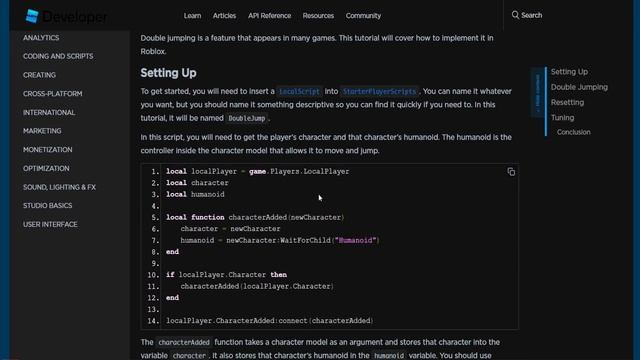Click code line 3 'local humanoid'
The image size is (640, 360).
tap(195, 194)
